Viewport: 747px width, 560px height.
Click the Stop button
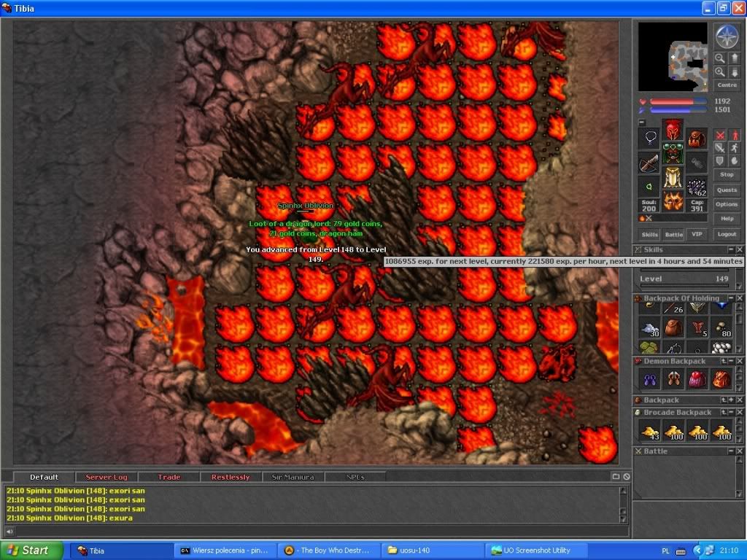point(727,175)
